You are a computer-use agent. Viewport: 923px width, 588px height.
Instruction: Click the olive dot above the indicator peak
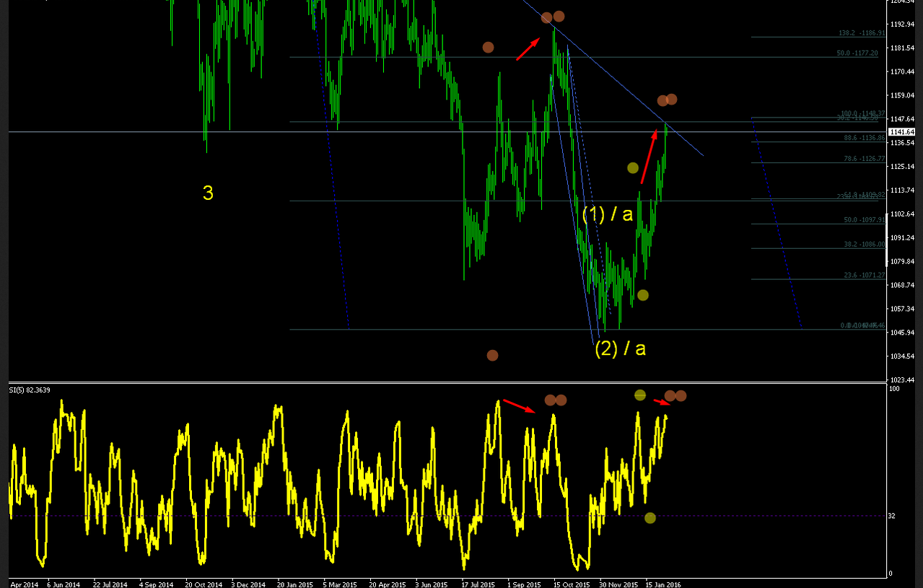(x=639, y=395)
